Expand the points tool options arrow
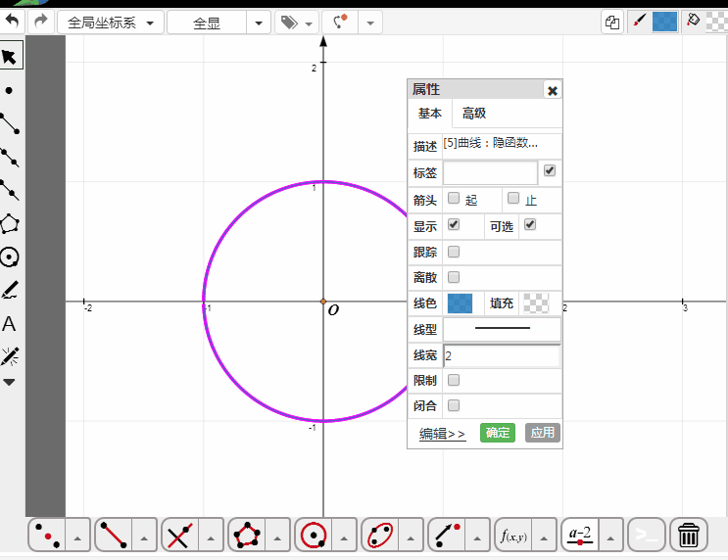This screenshot has height=560, width=728. [x=77, y=538]
